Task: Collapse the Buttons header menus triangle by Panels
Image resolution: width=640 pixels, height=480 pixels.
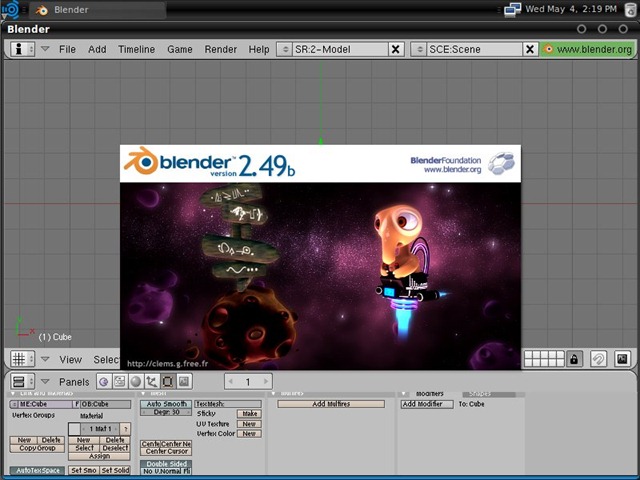Action: (45, 381)
